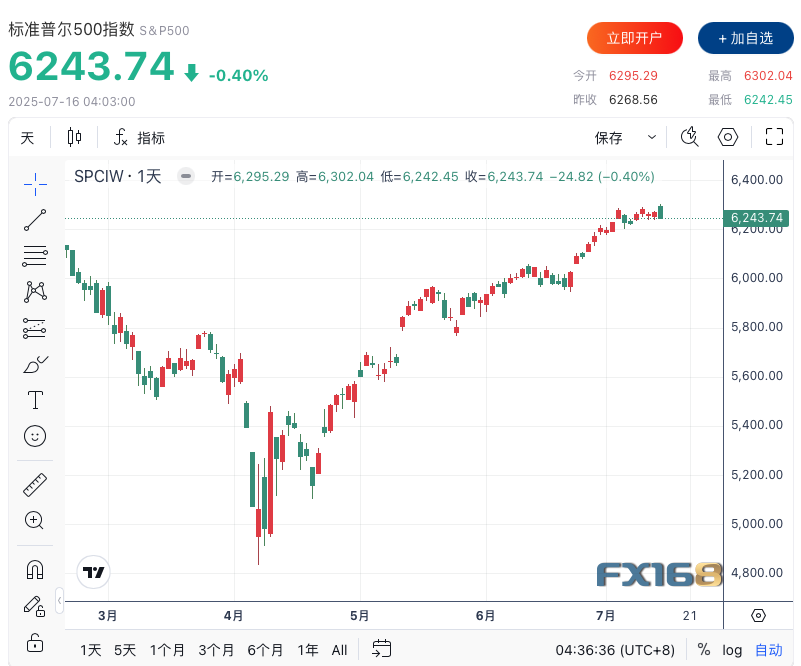Enter fullscreen chart mode
801x666 pixels.
point(773,138)
